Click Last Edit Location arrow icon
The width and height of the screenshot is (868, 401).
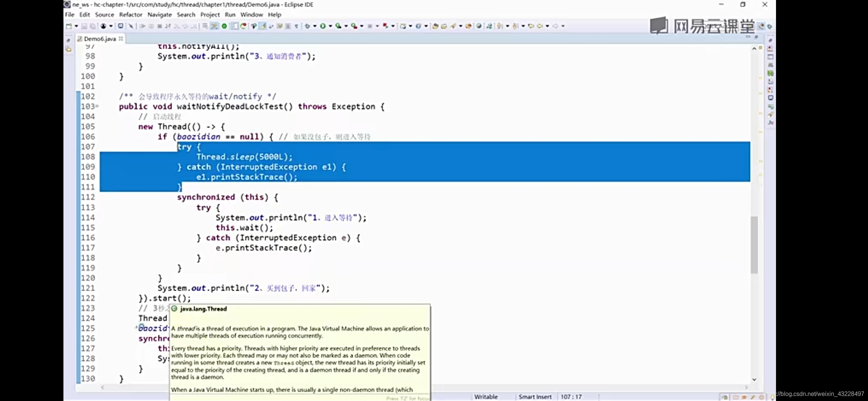(531, 26)
